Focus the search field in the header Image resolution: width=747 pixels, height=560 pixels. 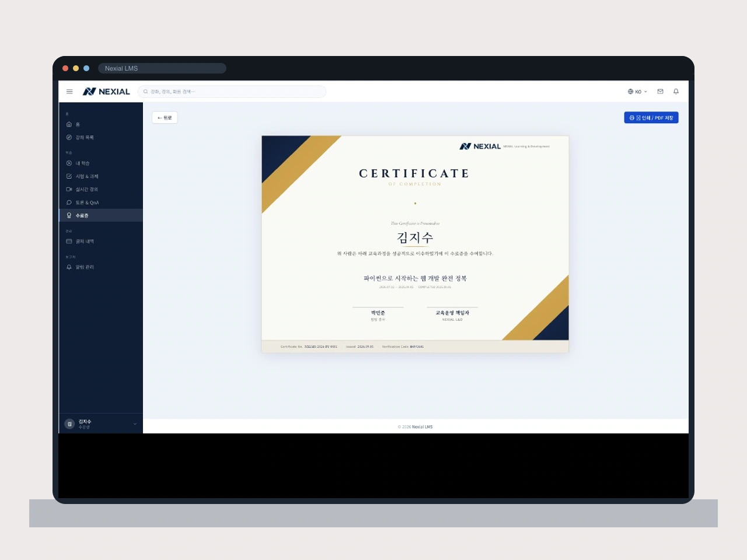[x=232, y=92]
